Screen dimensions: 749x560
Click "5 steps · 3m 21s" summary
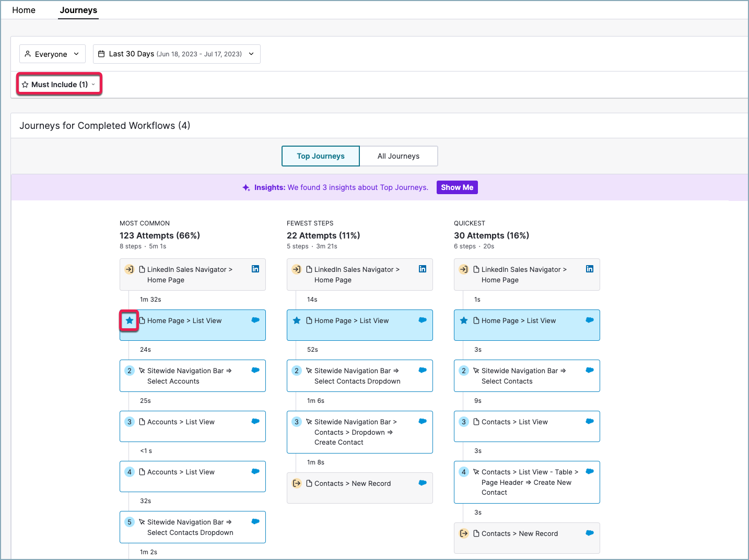[312, 246]
